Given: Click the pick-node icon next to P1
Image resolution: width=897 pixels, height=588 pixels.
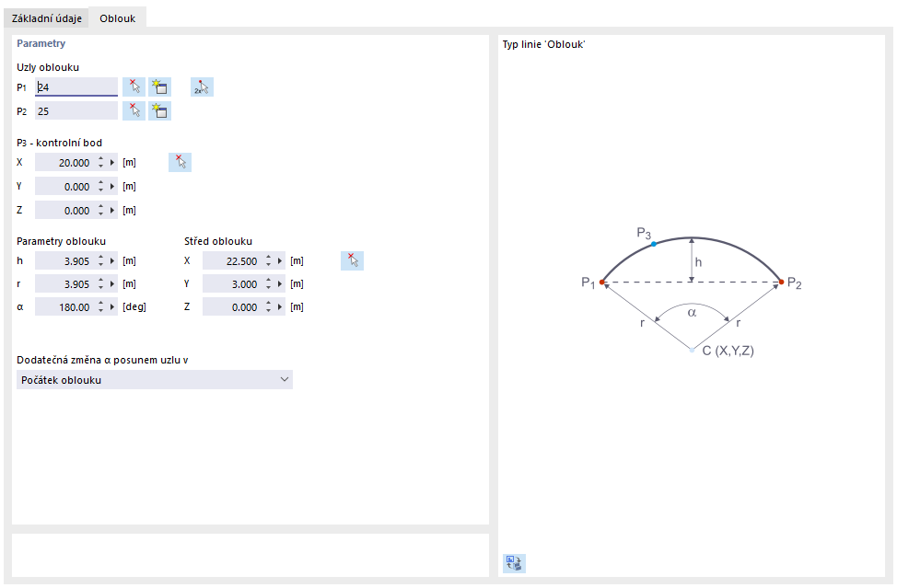Looking at the screenshot, I should (x=134, y=87).
